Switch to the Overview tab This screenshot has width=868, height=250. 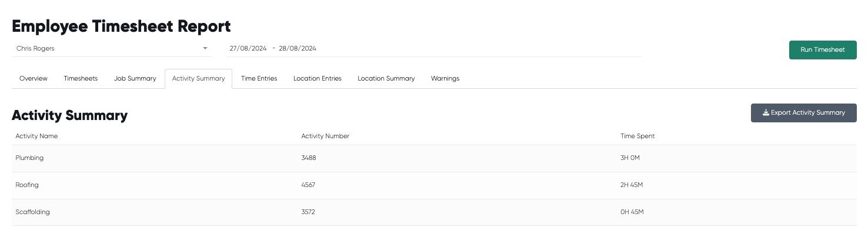click(34, 78)
